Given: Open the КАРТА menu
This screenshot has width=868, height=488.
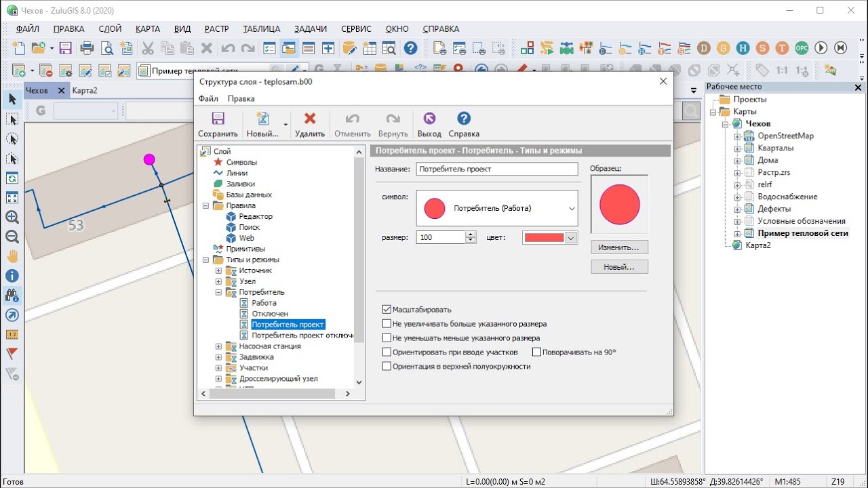Looking at the screenshot, I should (x=148, y=29).
